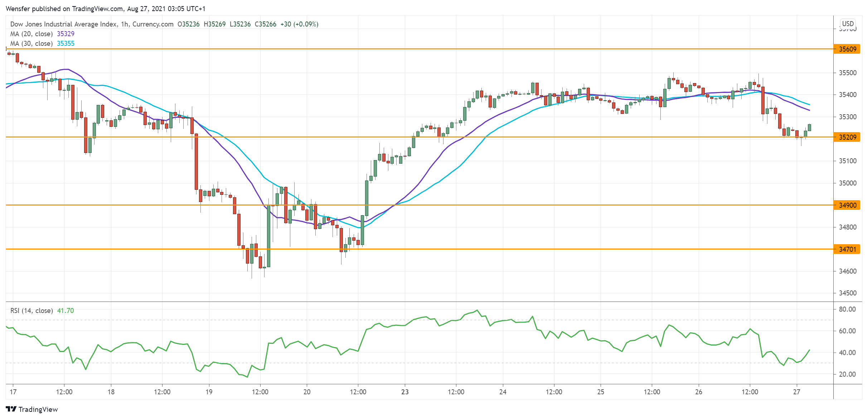The width and height of the screenshot is (868, 419).
Task: Click the header text 'Wensfer published on TradingView.com'
Action: click(64, 9)
